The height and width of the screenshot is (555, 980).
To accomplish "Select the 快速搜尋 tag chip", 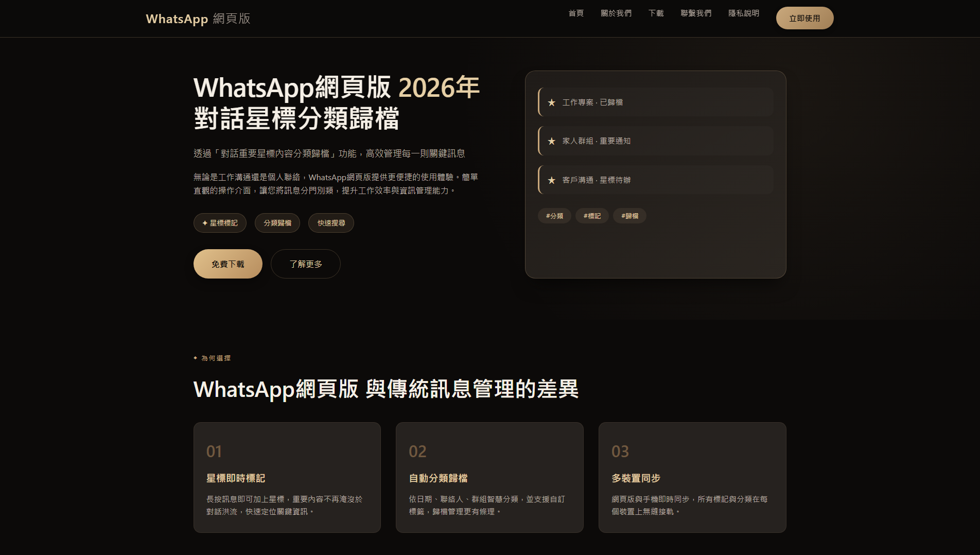I will click(331, 223).
